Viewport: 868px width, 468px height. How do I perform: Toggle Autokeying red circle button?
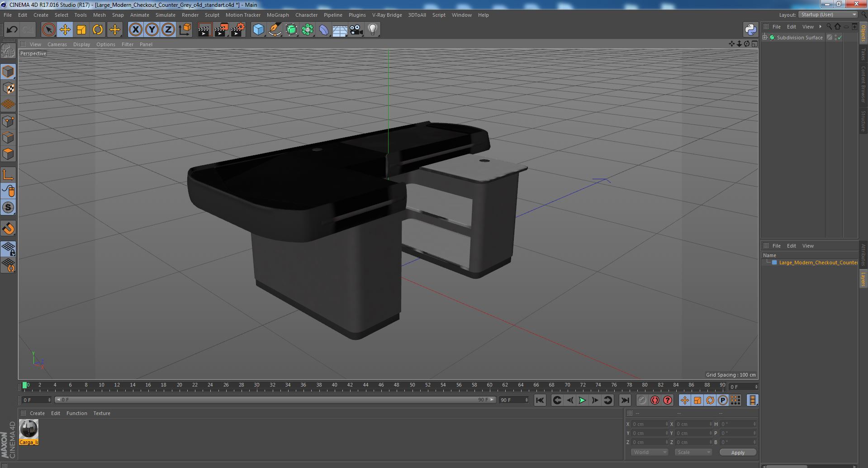pyautogui.click(x=655, y=400)
